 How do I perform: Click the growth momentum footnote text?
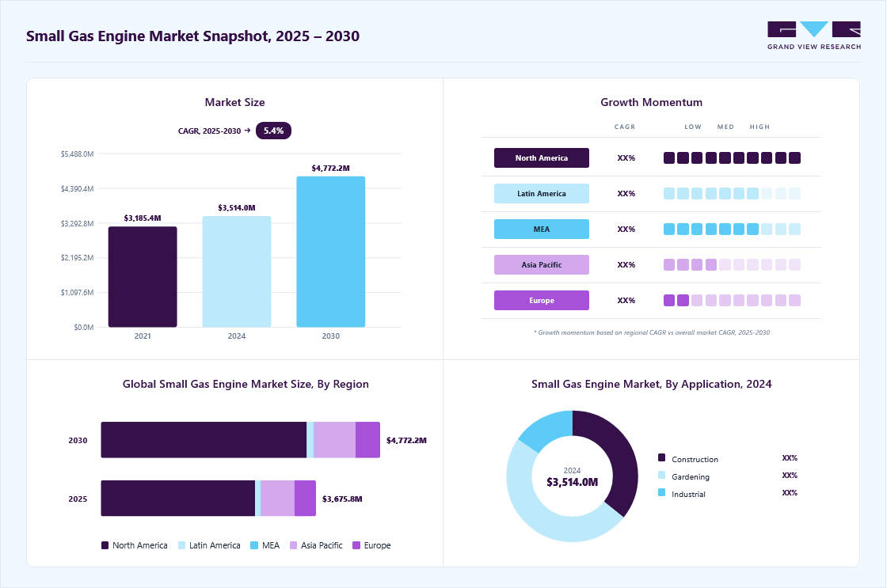652,332
